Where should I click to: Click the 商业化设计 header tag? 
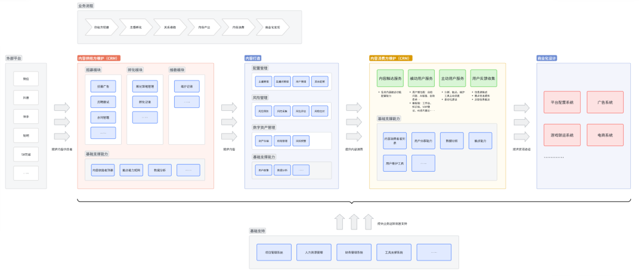pyautogui.click(x=547, y=58)
